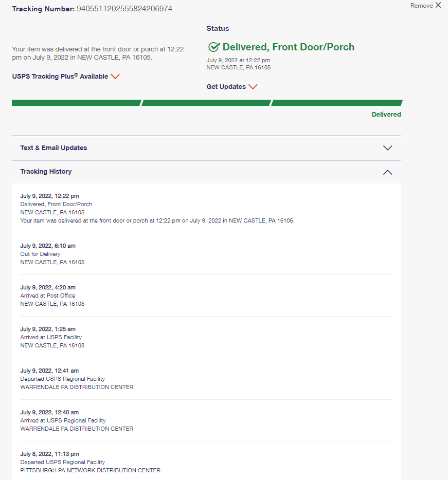Click the tracking number 9405511202555824206974

[x=124, y=9]
